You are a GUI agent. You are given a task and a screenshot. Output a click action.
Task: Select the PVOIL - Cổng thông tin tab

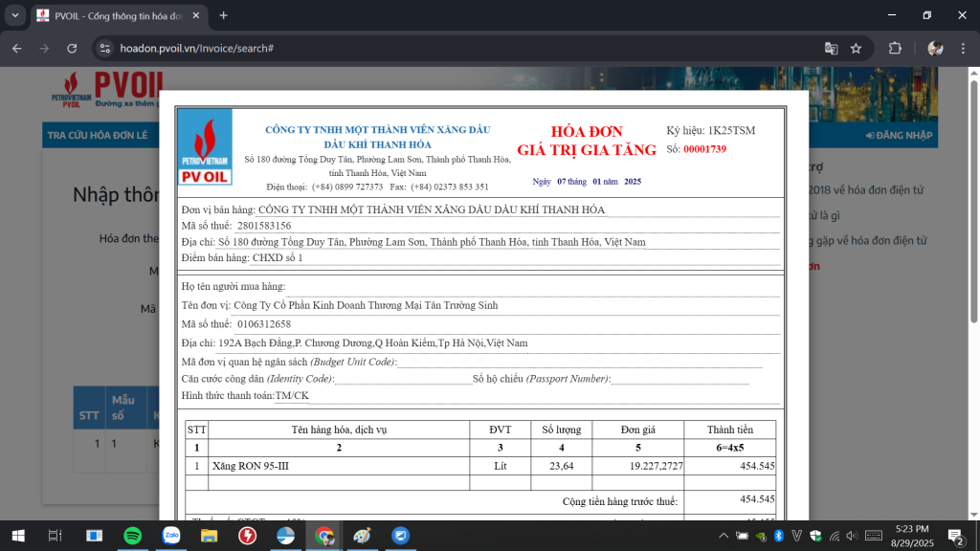(x=118, y=16)
